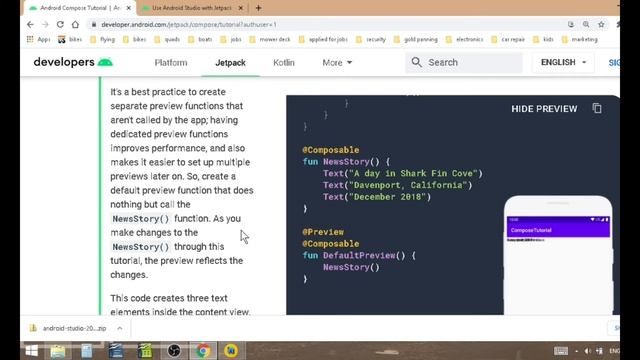Open the quads bookmarks folder
Image resolution: width=640 pixels, height=360 pixels.
(x=167, y=39)
